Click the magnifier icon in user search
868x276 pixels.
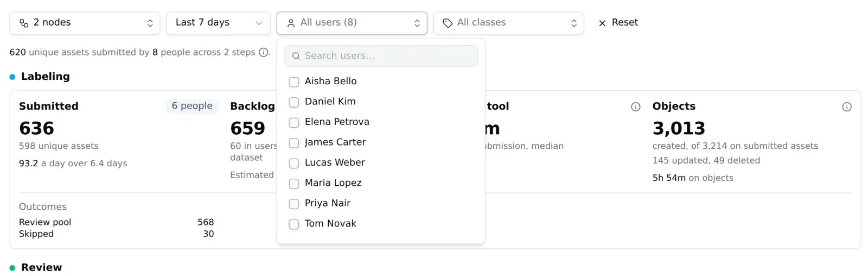pyautogui.click(x=296, y=56)
